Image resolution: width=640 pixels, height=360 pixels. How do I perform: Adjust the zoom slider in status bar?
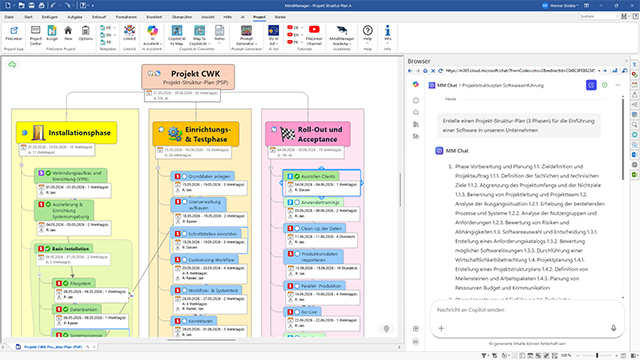(x=597, y=356)
